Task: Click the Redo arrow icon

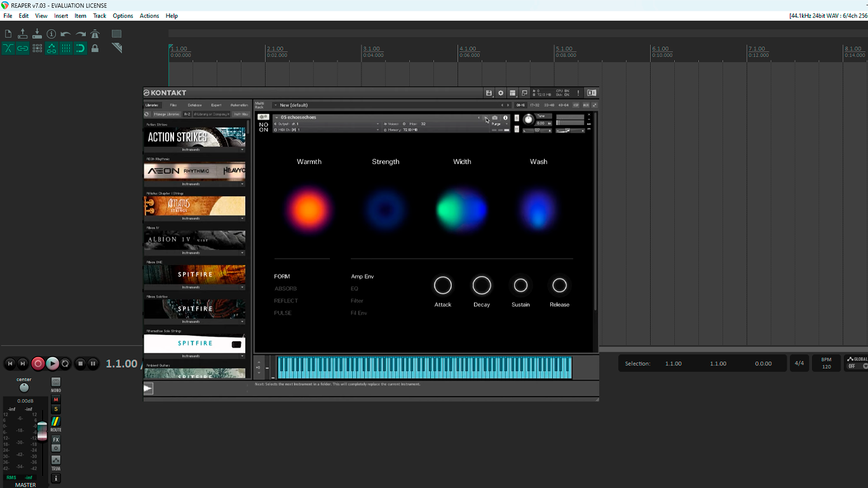Action: coord(81,34)
